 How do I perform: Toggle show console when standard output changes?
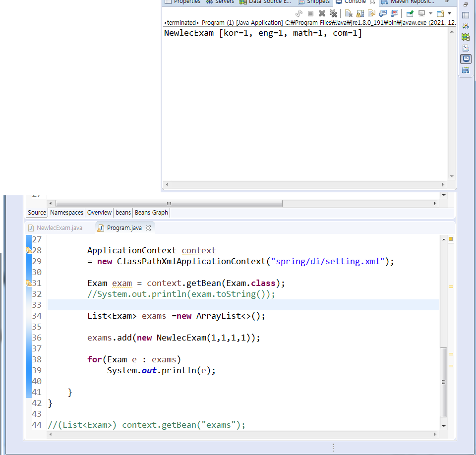[383, 13]
